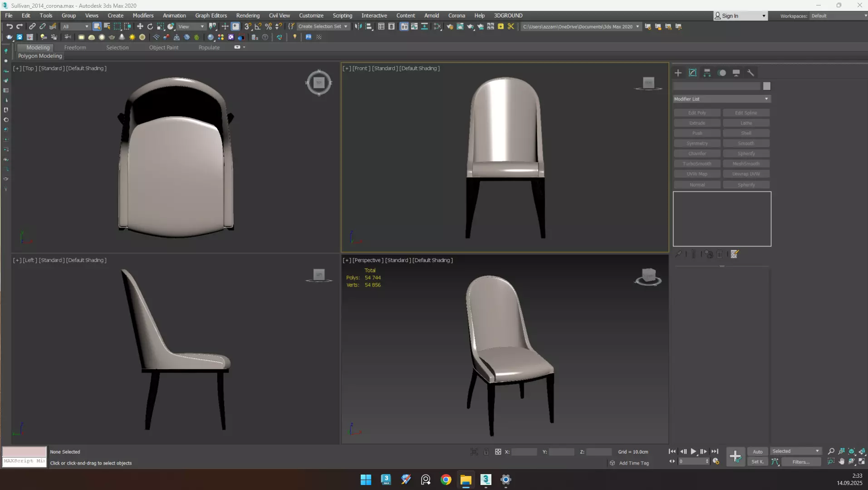Click the Play Animation button

tap(693, 451)
